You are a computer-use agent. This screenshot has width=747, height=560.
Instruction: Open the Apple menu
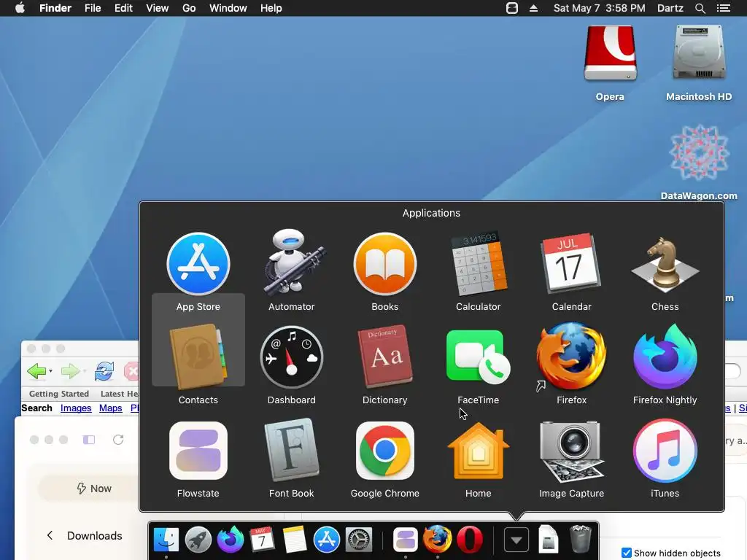tap(20, 8)
